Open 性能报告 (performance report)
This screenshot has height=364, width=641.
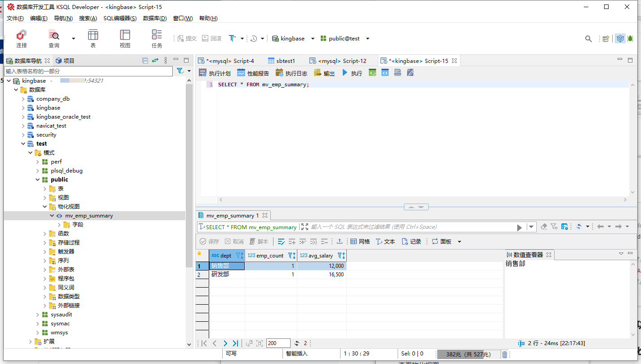pyautogui.click(x=253, y=73)
